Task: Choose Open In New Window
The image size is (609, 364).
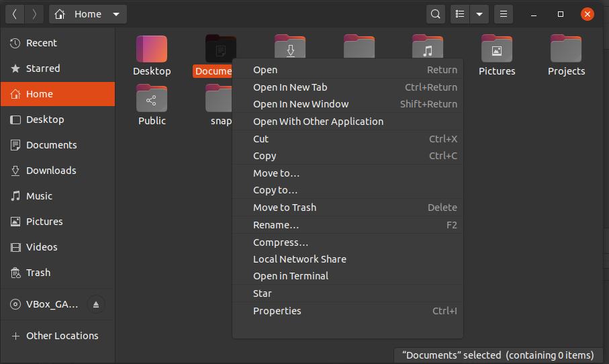Action: (x=348, y=104)
